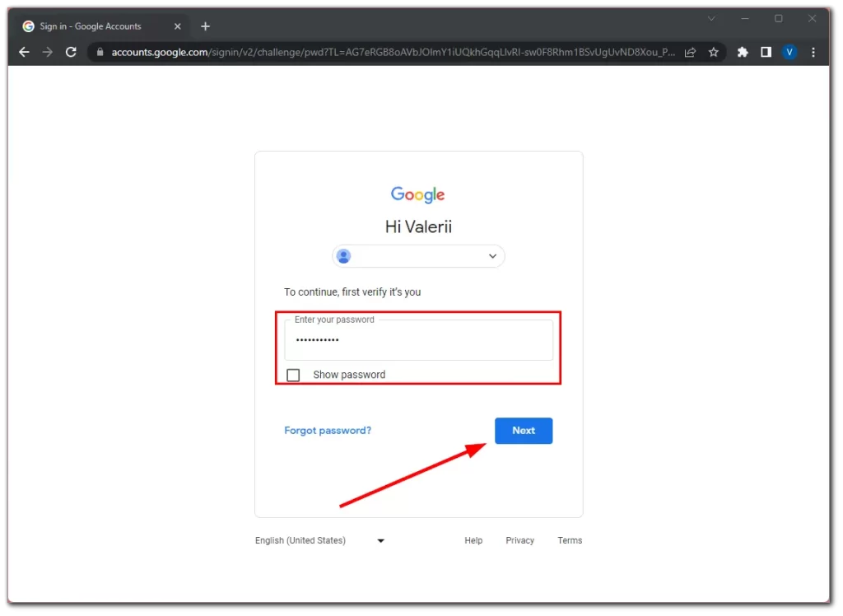Open the Terms link

point(570,541)
